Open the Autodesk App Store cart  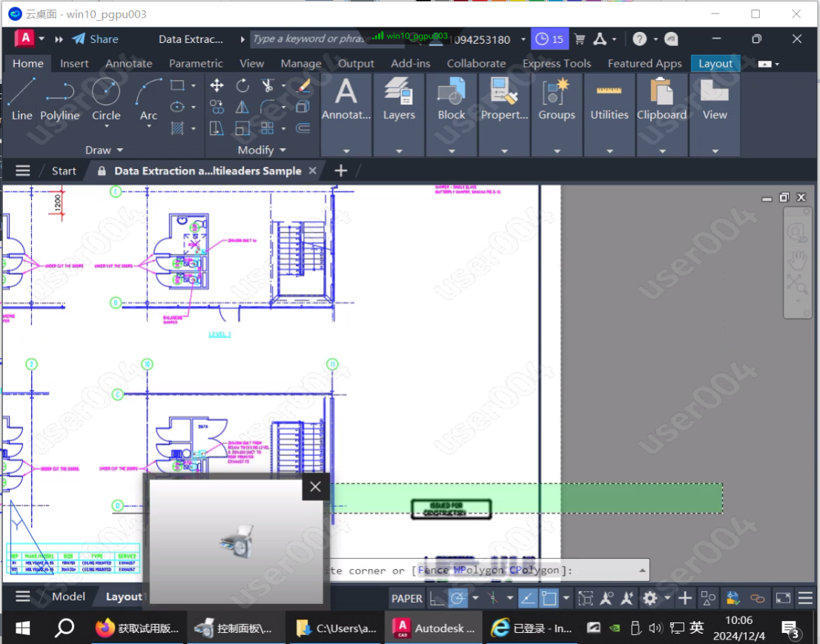coord(580,39)
